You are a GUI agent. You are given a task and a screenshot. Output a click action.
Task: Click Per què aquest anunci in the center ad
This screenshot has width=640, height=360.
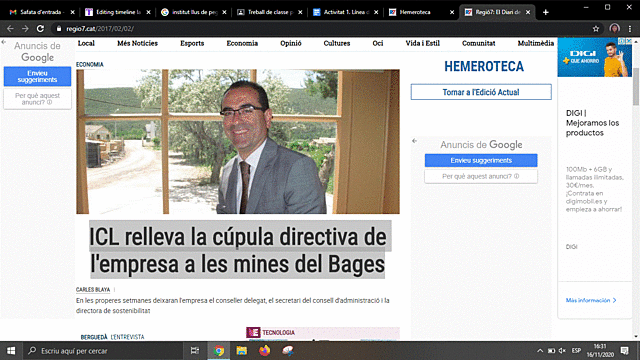point(481,176)
